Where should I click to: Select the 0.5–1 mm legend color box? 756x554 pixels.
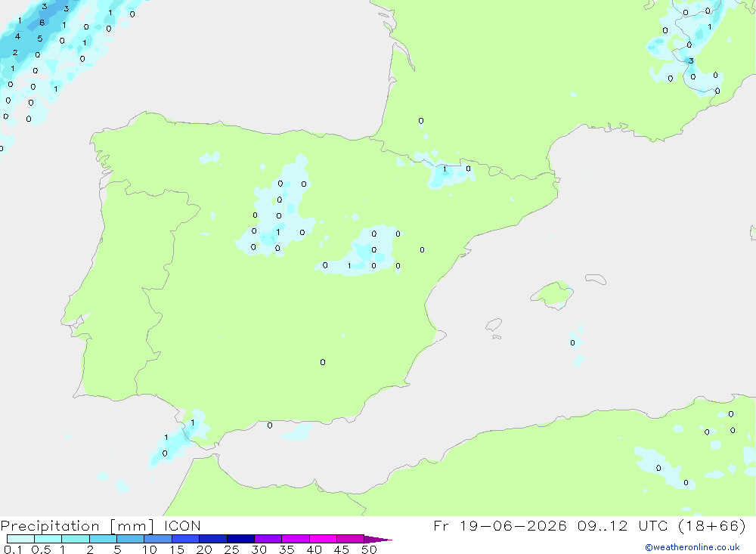(48, 539)
